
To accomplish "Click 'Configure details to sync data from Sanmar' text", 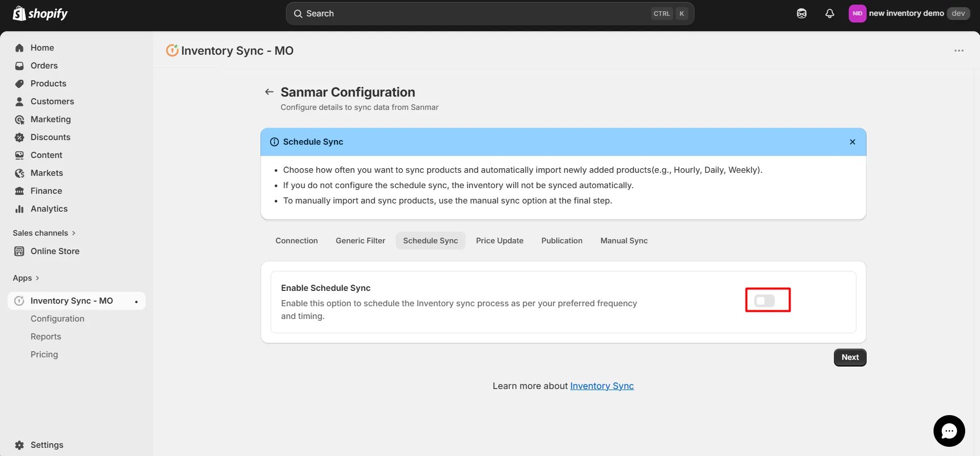I will 360,107.
